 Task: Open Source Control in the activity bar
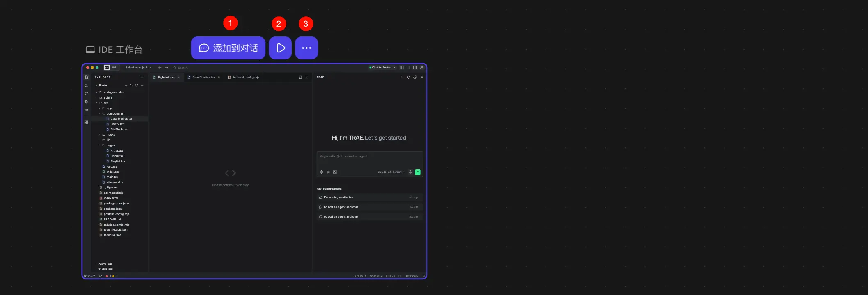[86, 93]
